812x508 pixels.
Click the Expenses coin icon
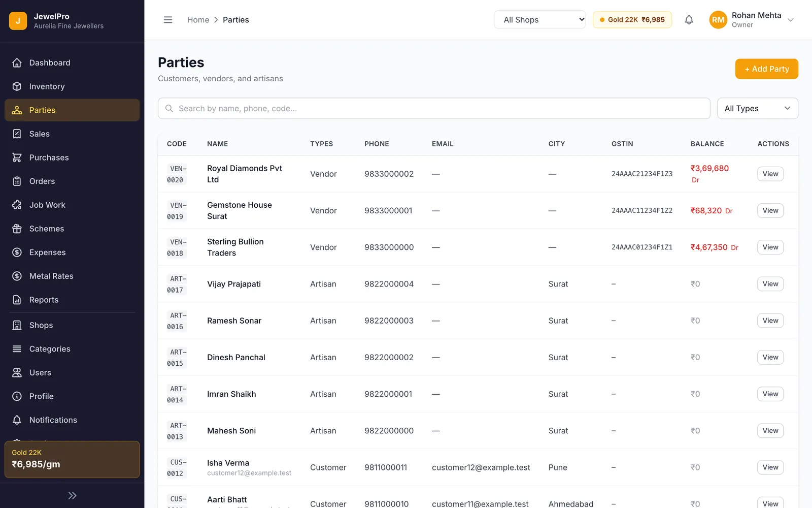click(17, 252)
